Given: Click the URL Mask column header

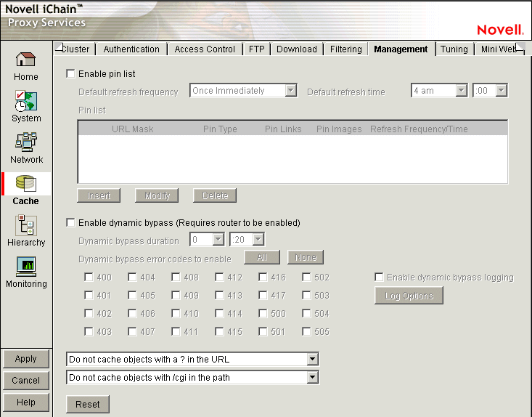Looking at the screenshot, I should (x=132, y=129).
